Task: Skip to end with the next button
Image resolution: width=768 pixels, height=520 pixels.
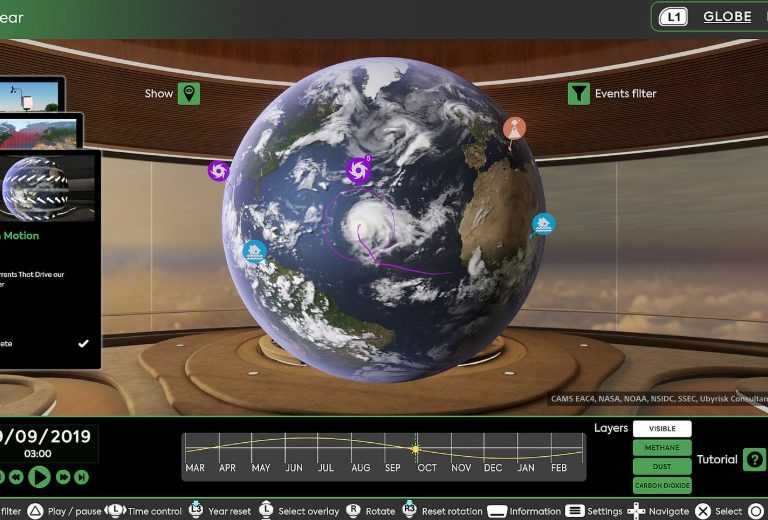Action: [x=81, y=478]
